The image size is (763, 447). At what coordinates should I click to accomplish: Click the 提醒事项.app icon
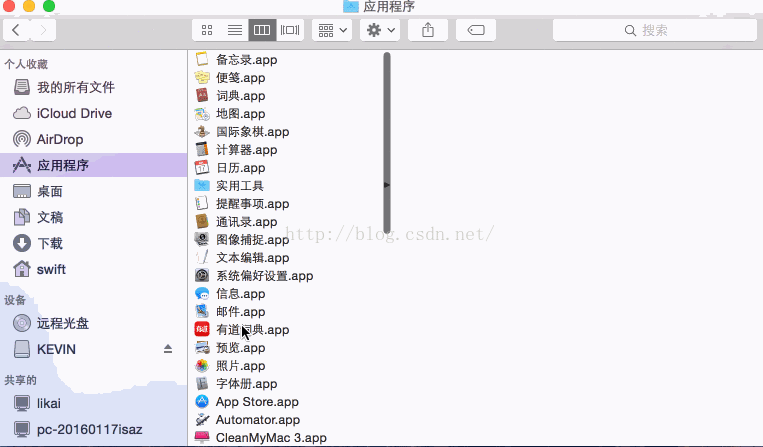pyautogui.click(x=202, y=203)
